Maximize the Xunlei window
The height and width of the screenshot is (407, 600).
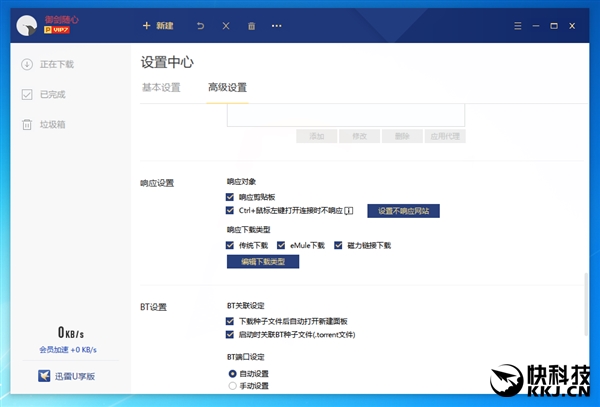(x=554, y=26)
